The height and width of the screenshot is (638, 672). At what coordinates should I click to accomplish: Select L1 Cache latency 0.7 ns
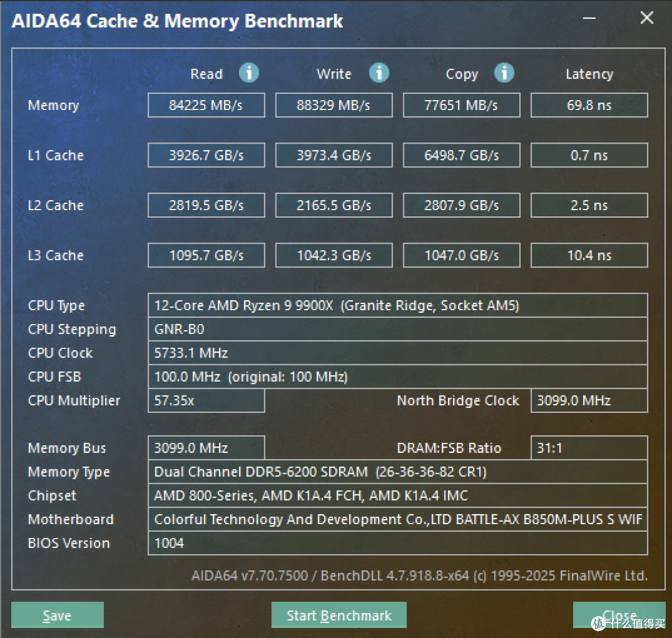589,155
